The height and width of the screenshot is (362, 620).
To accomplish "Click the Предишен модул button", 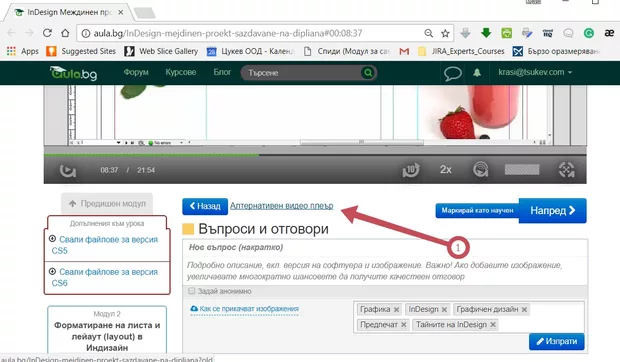I will tap(107, 204).
